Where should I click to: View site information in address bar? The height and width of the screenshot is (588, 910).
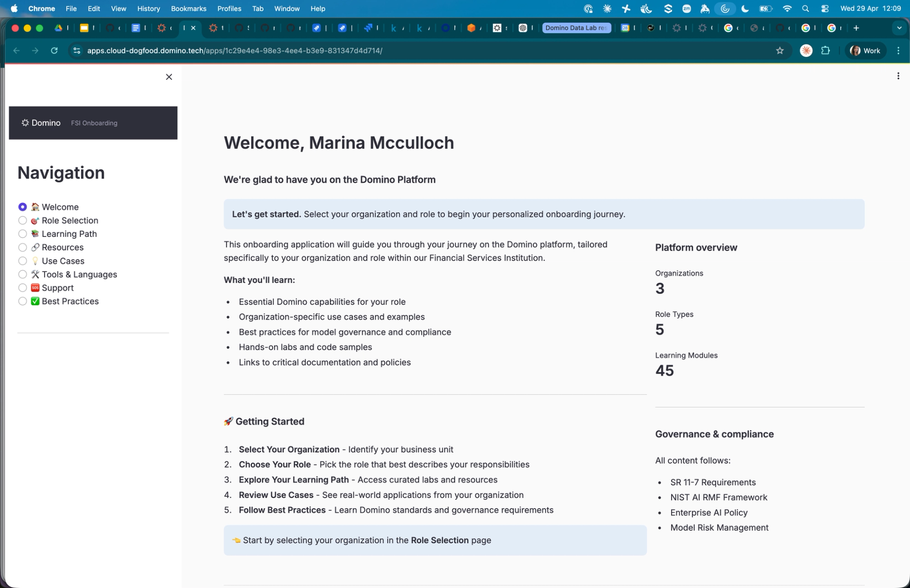pos(77,51)
